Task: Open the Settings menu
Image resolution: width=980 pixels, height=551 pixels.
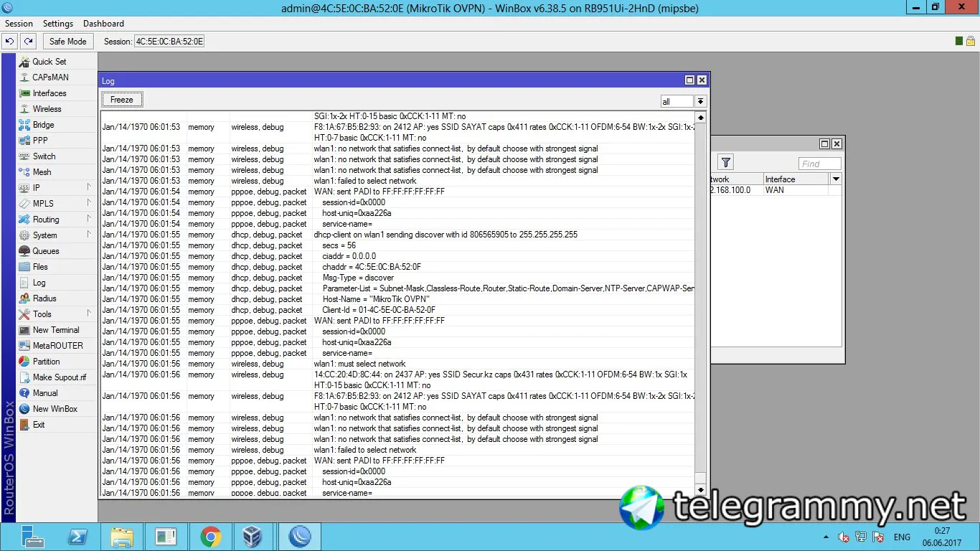Action: pos(58,24)
